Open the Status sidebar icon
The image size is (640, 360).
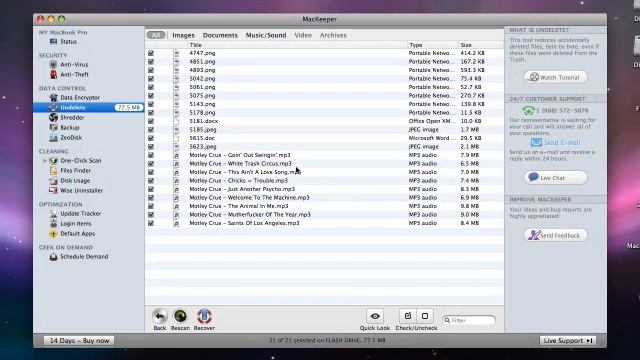(53, 41)
